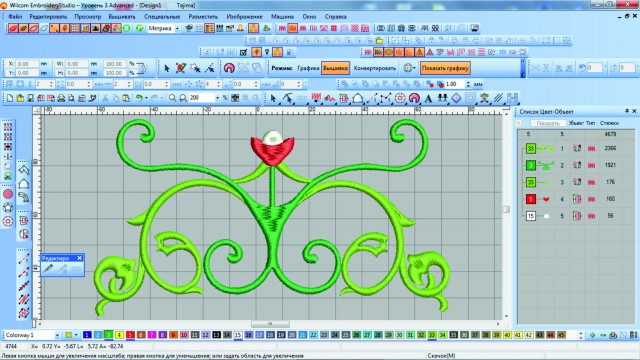Select color swatch number 5 red

coord(130,335)
